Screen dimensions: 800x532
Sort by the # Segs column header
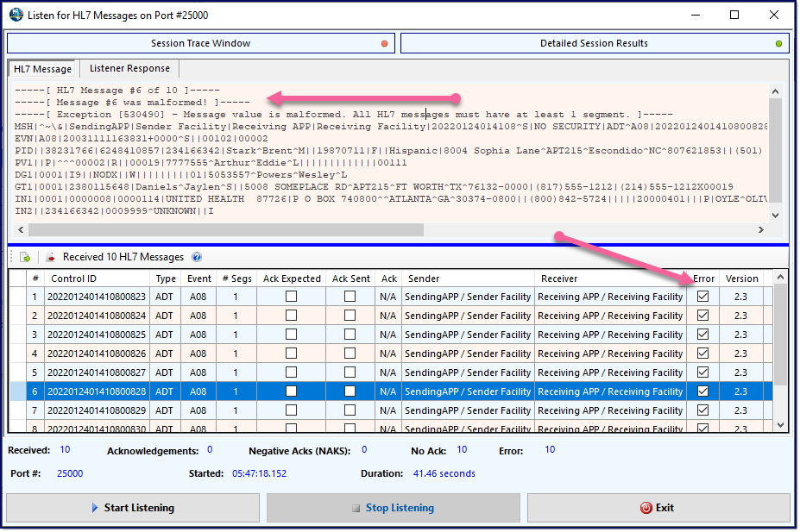tap(236, 279)
